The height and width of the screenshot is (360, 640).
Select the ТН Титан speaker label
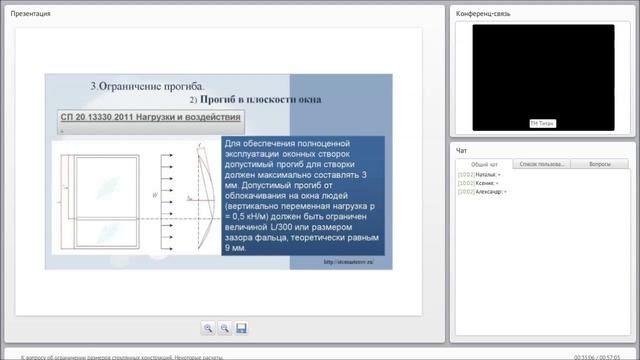coord(542,123)
